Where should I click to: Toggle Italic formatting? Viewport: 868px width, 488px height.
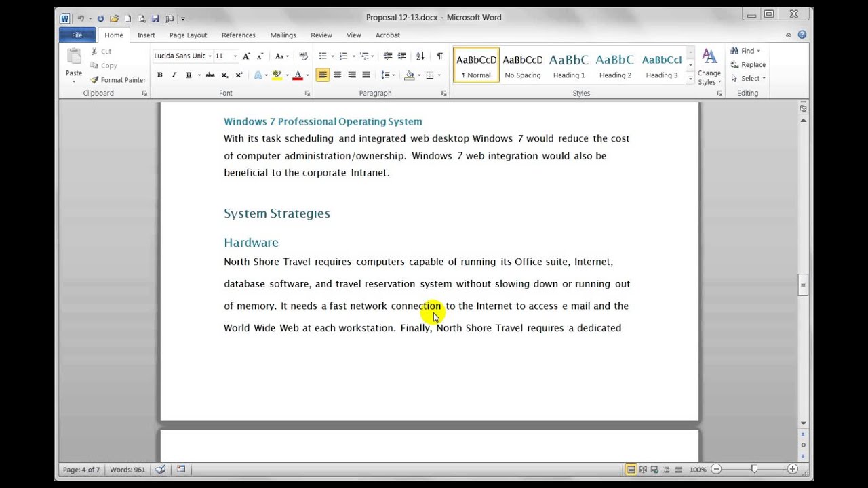174,75
